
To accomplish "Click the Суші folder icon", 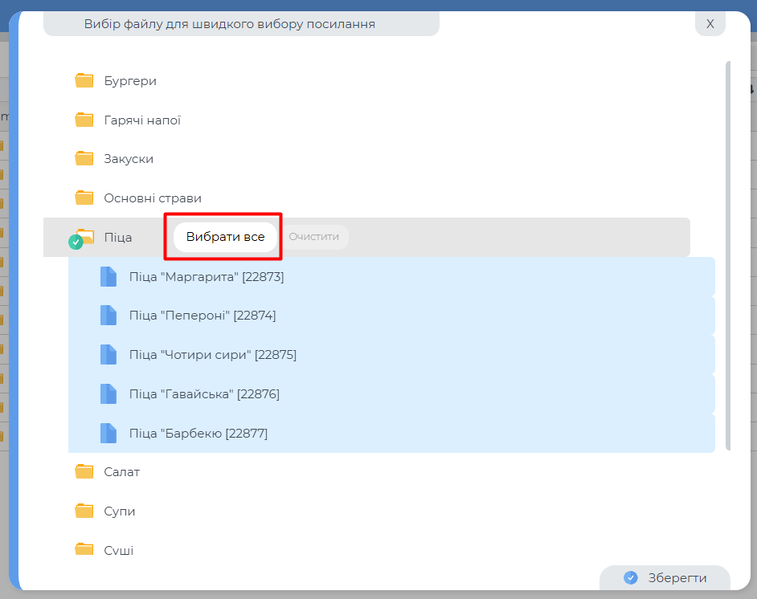I will coord(84,550).
